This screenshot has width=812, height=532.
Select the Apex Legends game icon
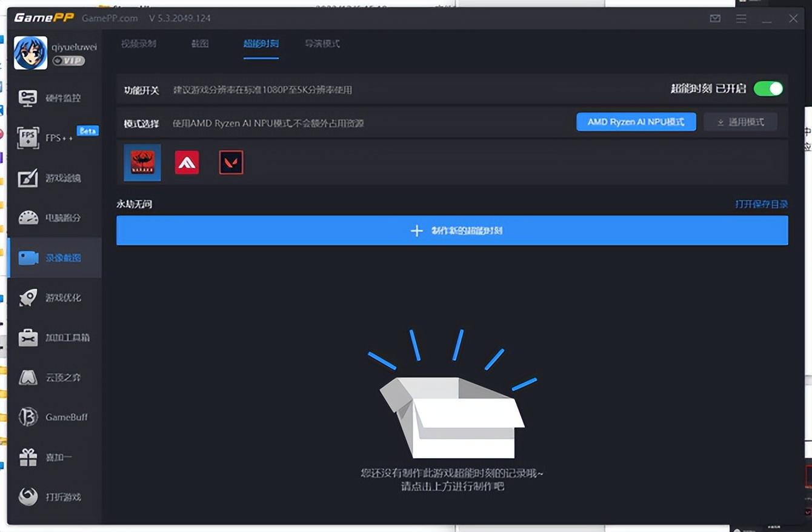pos(187,162)
